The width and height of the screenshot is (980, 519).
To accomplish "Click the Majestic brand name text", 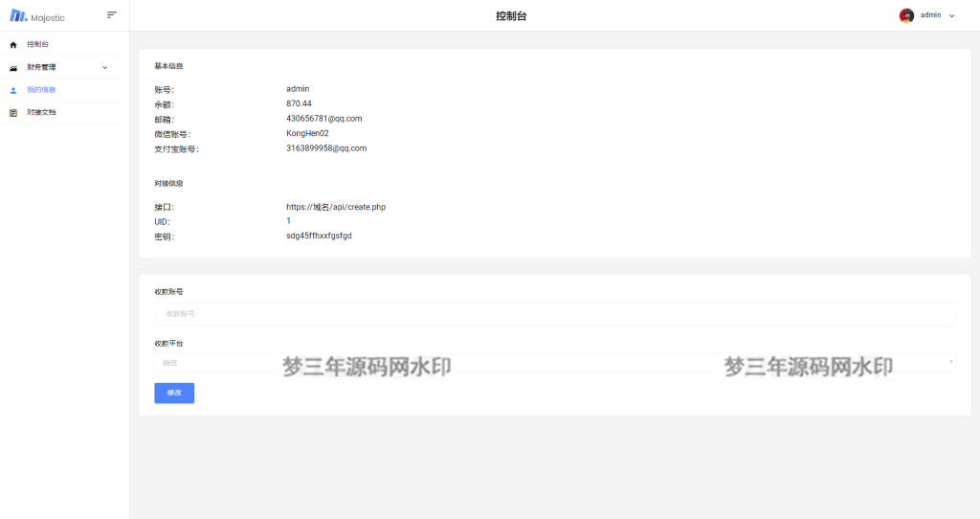I will (48, 18).
